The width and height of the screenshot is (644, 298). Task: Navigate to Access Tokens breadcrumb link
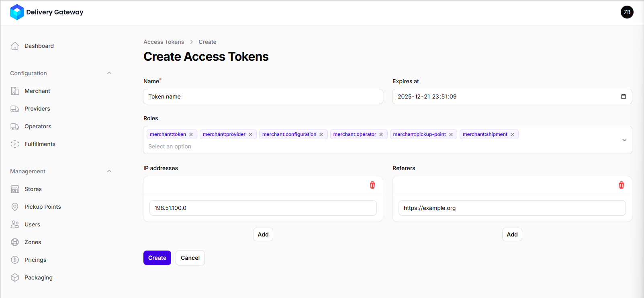[x=164, y=42]
